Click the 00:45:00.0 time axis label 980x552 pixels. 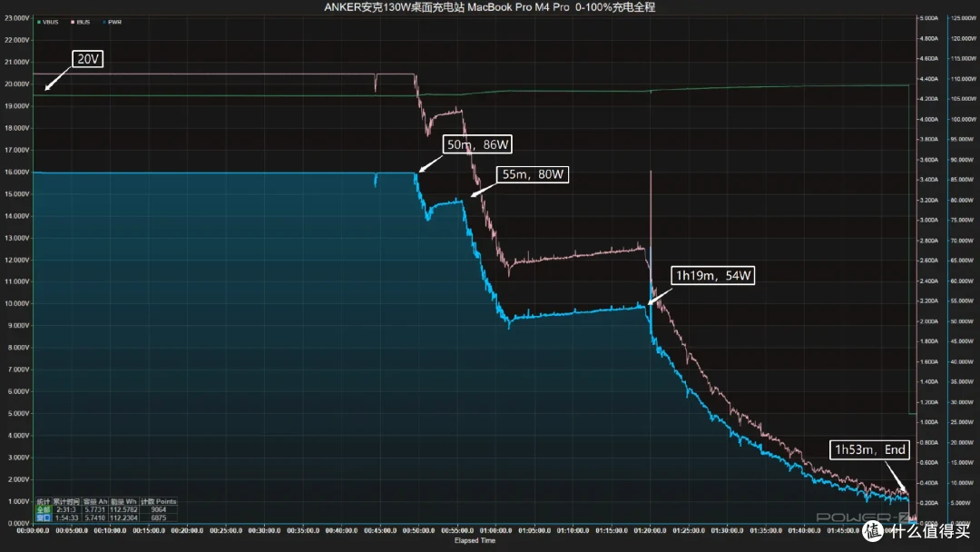pos(380,531)
